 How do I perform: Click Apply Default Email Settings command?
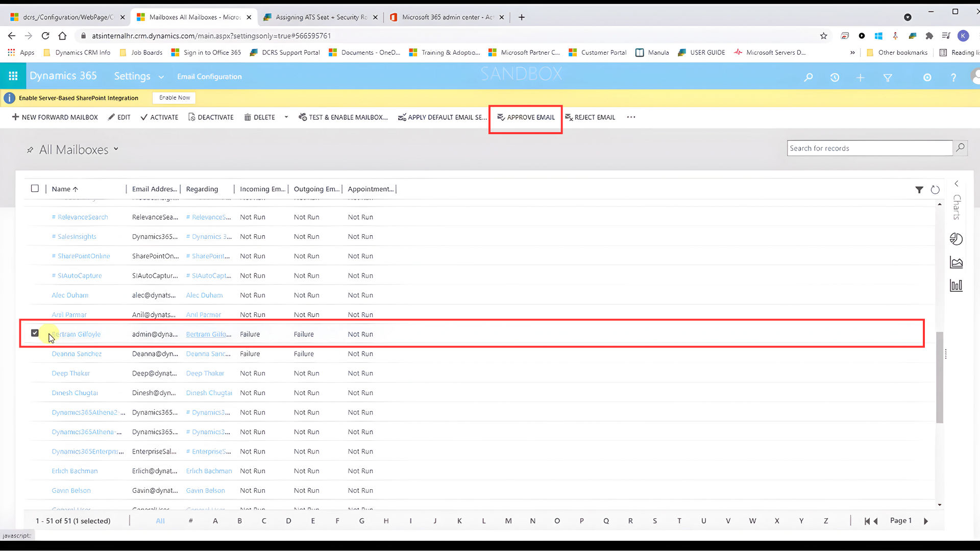coord(442,117)
